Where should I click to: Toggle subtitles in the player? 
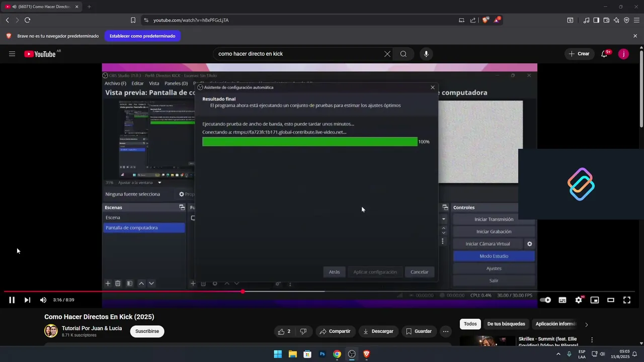coord(562,300)
